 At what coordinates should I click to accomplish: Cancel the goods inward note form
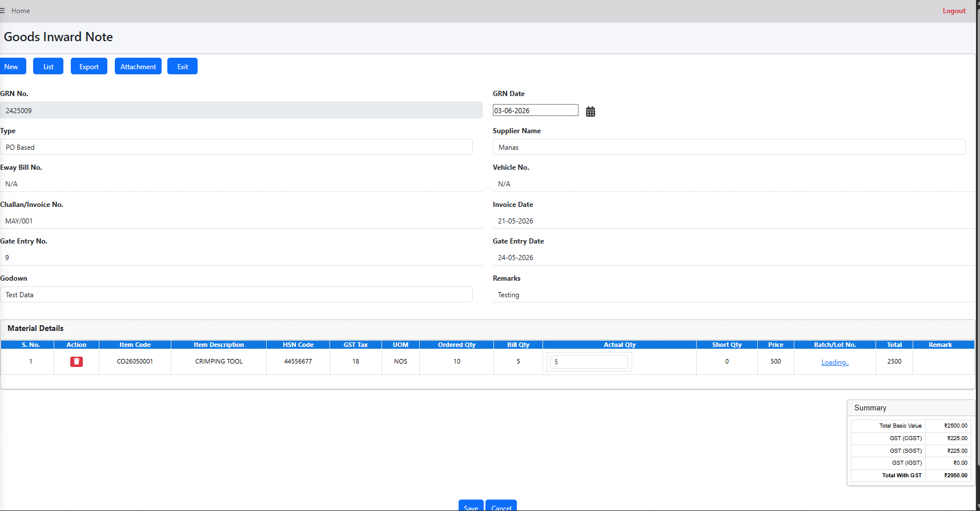click(x=501, y=506)
